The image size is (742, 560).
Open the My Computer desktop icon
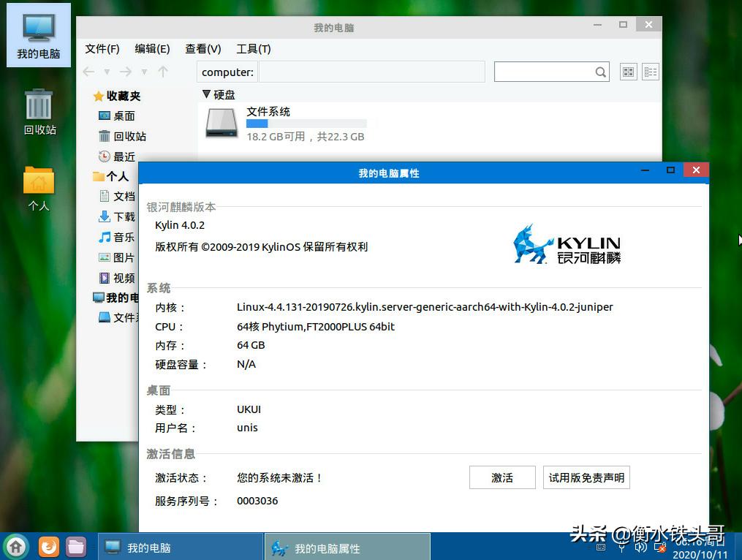38,35
